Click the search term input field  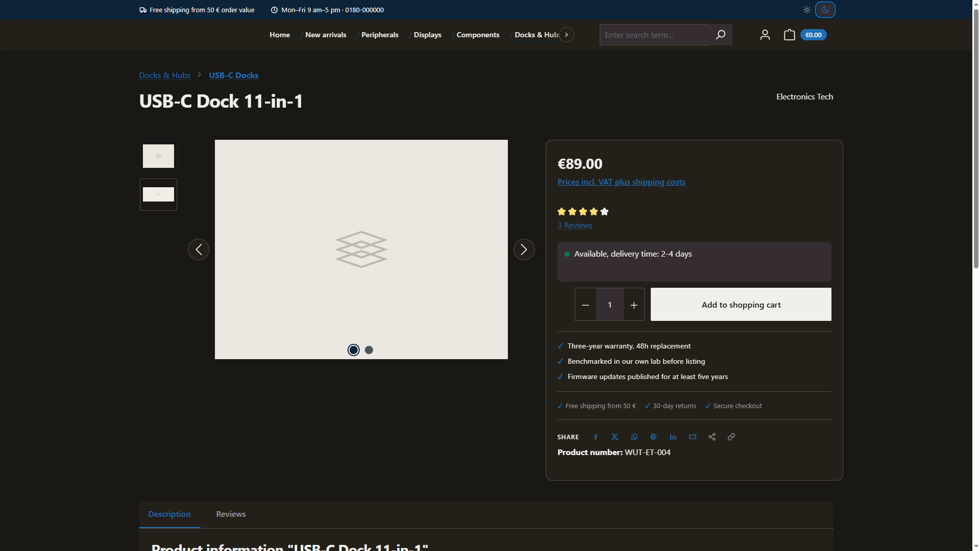point(654,35)
